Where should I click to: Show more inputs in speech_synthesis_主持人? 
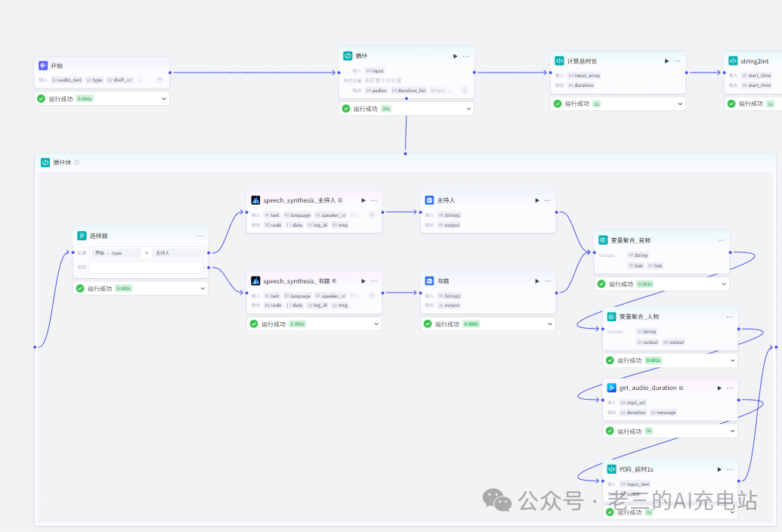click(372, 215)
